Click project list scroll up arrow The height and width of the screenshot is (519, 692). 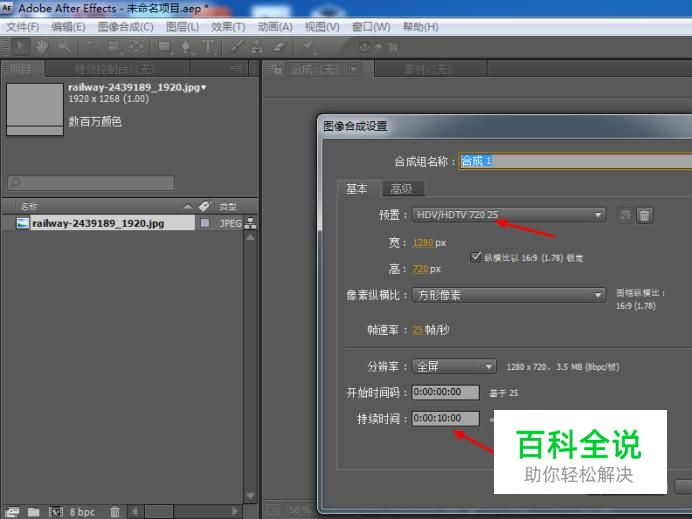pos(250,237)
